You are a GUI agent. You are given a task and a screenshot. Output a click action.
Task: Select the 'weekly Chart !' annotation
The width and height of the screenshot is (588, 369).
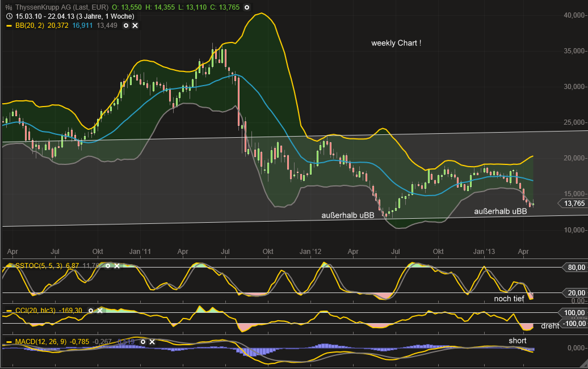pyautogui.click(x=396, y=43)
